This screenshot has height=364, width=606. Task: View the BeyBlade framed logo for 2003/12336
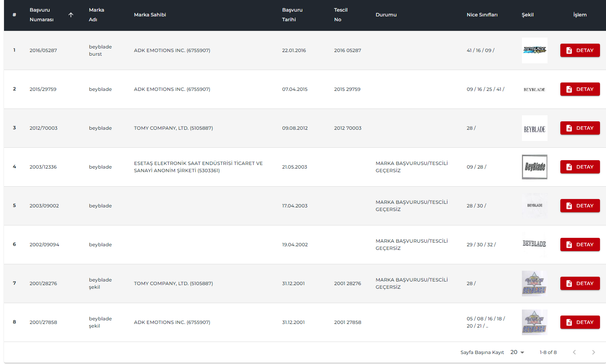[535, 167]
